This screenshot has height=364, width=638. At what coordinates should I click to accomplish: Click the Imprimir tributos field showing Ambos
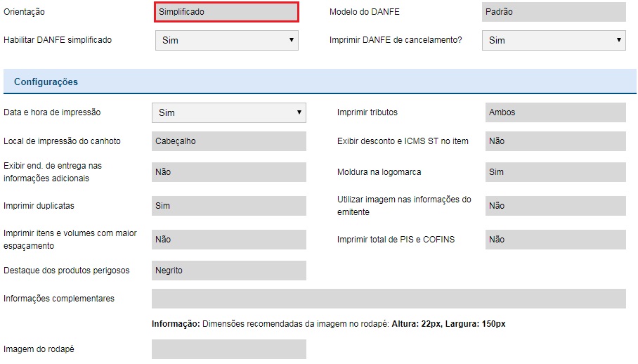[554, 112]
